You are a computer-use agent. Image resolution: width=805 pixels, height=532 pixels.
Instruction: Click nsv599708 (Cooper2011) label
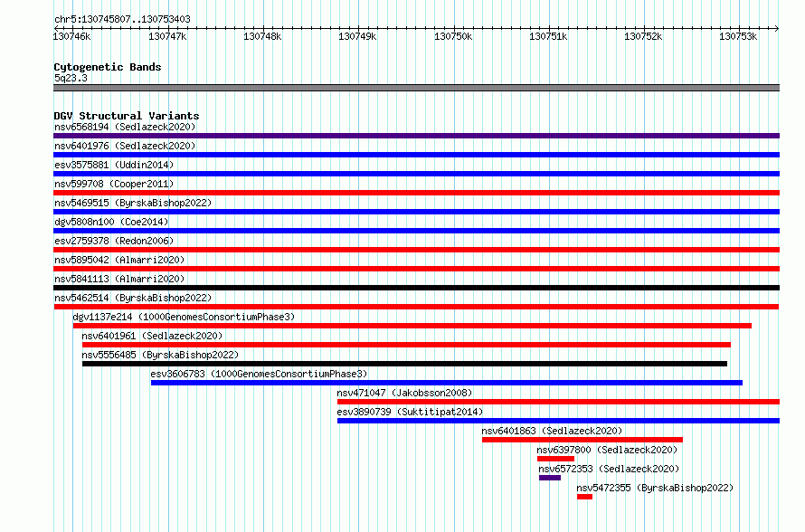coord(114,184)
